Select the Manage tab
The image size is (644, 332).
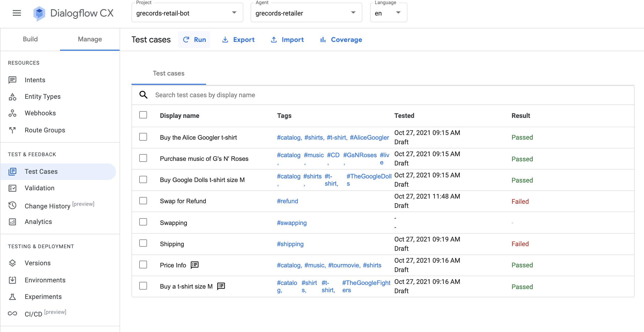pos(89,39)
